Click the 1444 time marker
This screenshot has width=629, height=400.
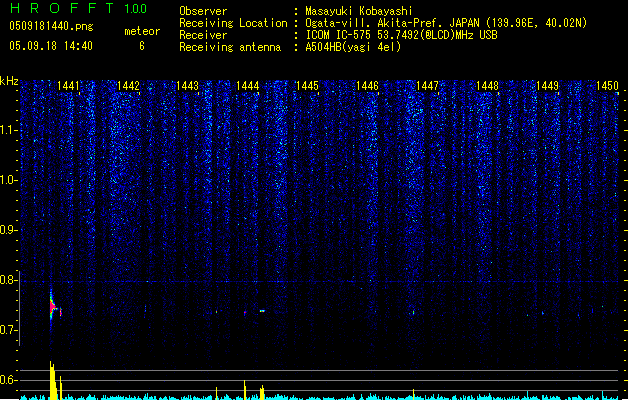click(248, 86)
